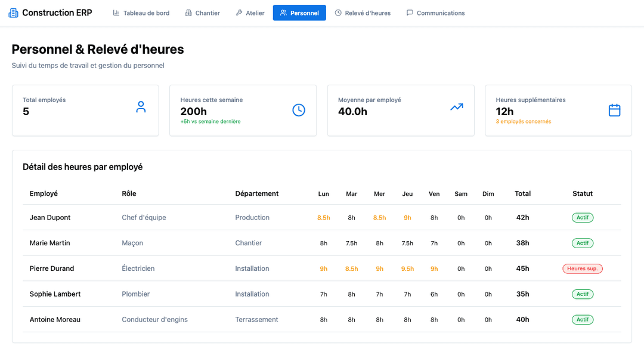The width and height of the screenshot is (644, 355).
Task: Click the wrench icon beside Atelier
Action: (x=239, y=13)
